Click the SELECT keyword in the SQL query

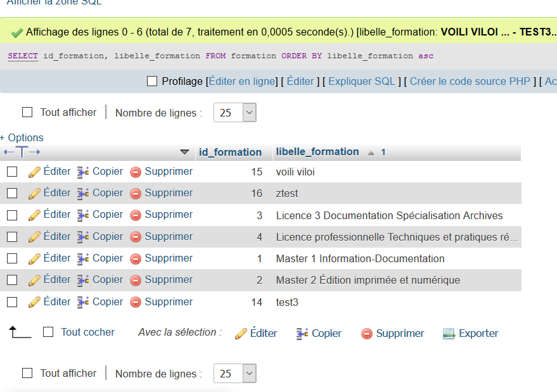point(22,56)
